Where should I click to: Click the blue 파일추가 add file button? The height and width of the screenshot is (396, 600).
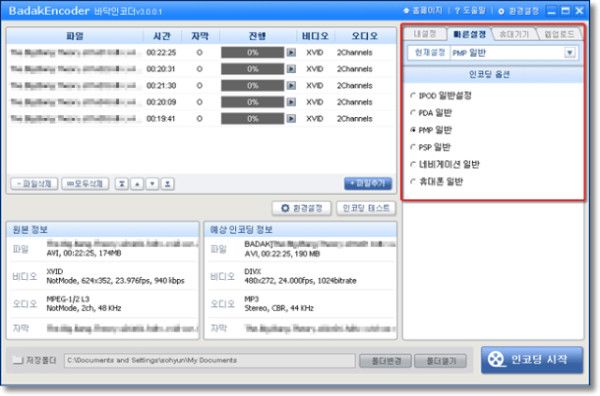click(x=368, y=184)
